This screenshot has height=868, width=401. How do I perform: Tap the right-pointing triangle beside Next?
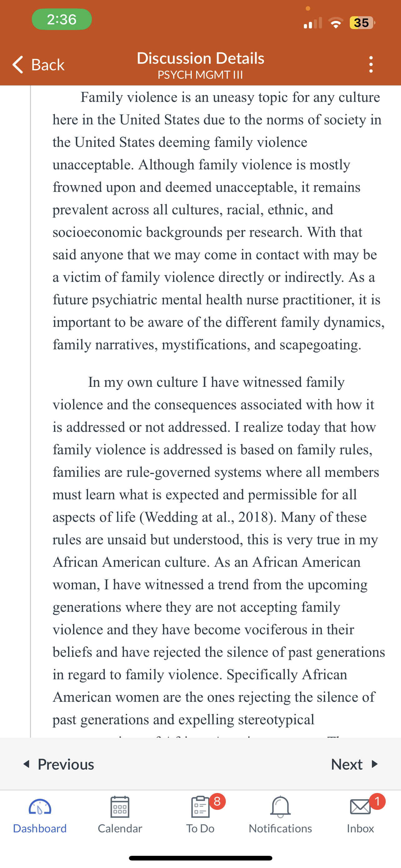pyautogui.click(x=374, y=764)
